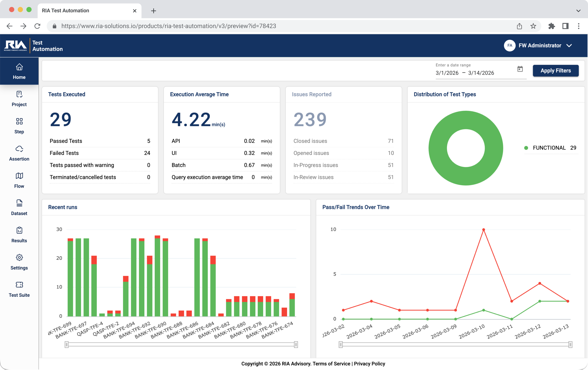Reload the current browser page

pos(37,26)
